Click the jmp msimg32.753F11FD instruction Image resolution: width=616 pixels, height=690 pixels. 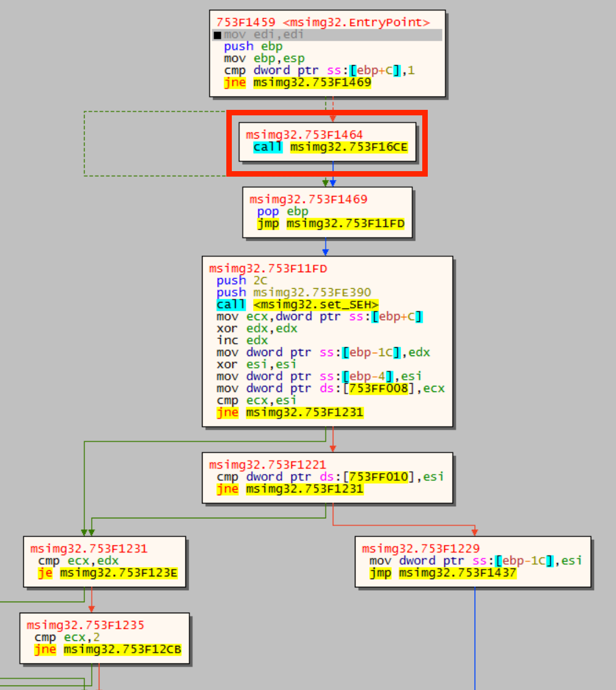click(x=331, y=224)
